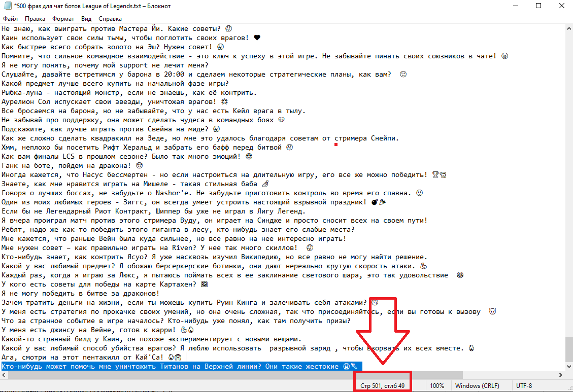Open the Справка menu
Viewport: 573px width, 392px height.
tap(110, 19)
